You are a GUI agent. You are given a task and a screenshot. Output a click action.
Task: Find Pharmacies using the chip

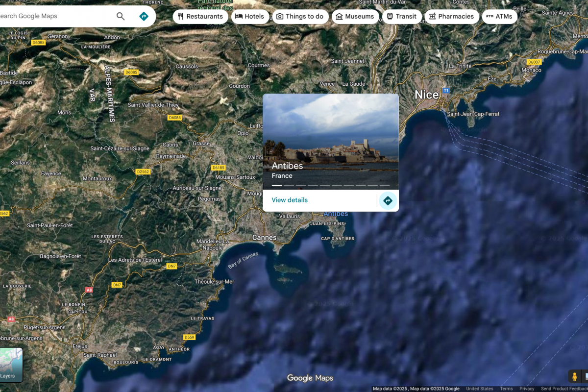coord(451,16)
